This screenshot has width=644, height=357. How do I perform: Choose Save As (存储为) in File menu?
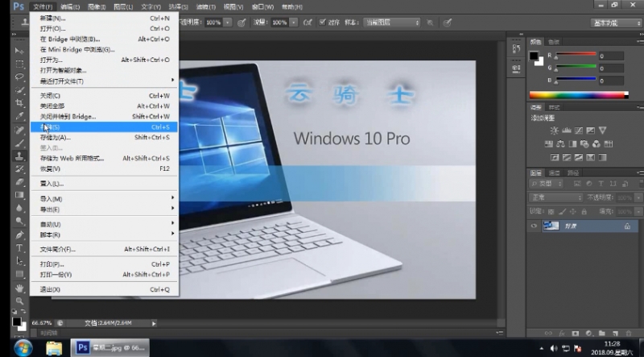coord(105,137)
